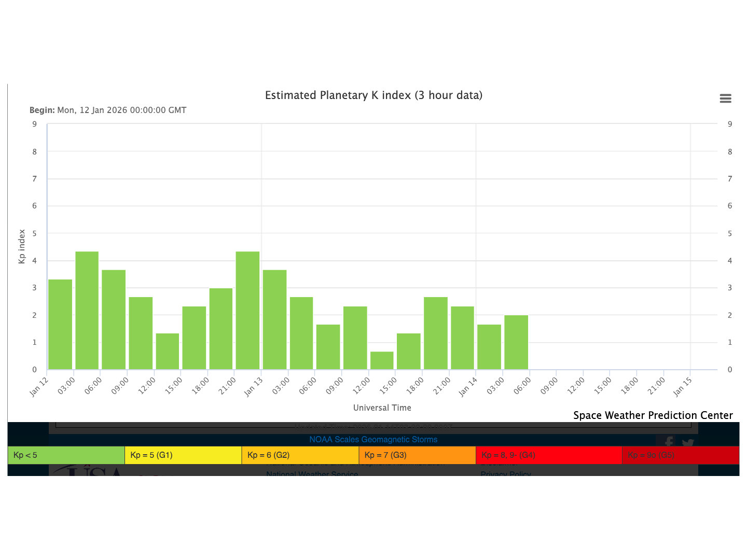Click the Facebook icon behind the legend
Screen dimensions: 747x560
point(669,442)
